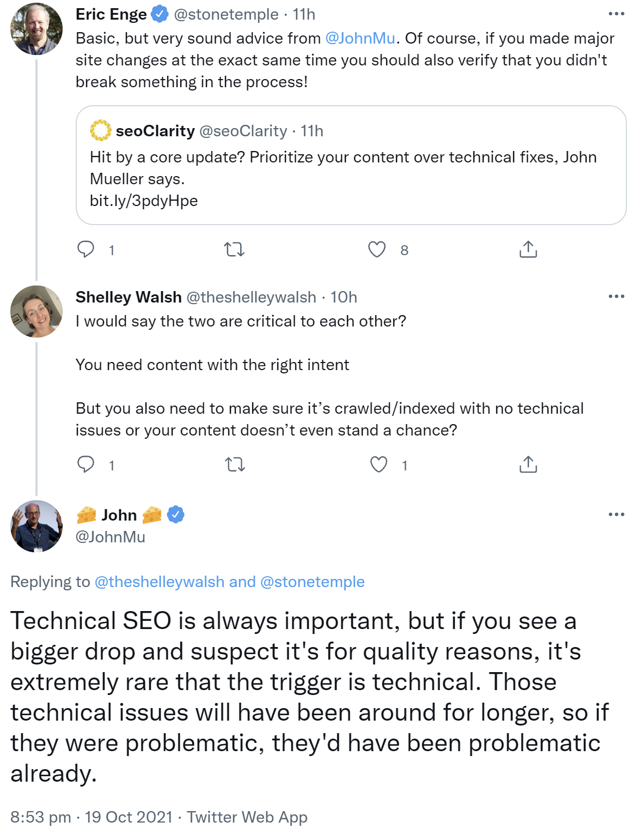Click the @JohnMu mention in Eric's tweet
Screen dimensions: 640x840
tap(360, 38)
